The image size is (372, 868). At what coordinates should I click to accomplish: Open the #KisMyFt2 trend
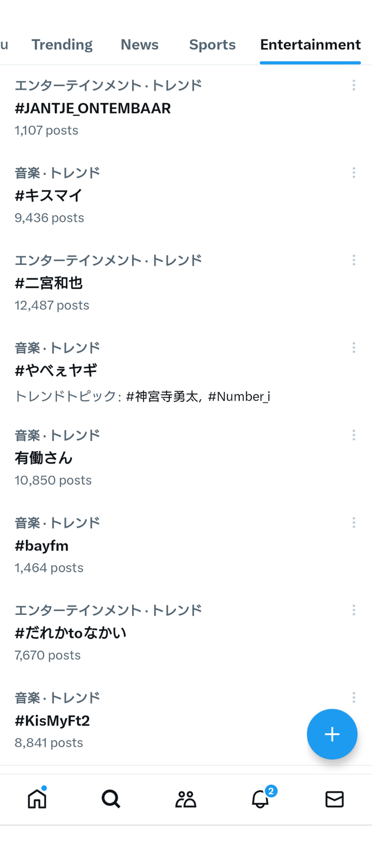click(186, 721)
